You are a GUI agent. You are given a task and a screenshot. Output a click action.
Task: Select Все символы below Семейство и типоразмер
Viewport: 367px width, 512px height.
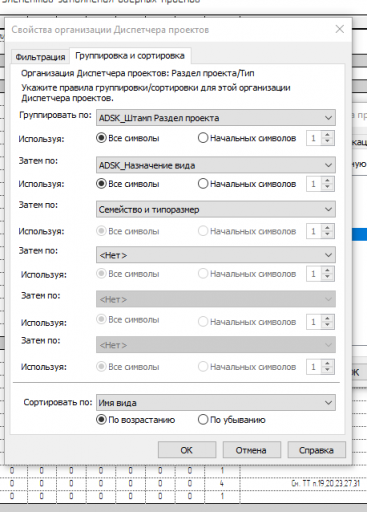pyautogui.click(x=128, y=231)
